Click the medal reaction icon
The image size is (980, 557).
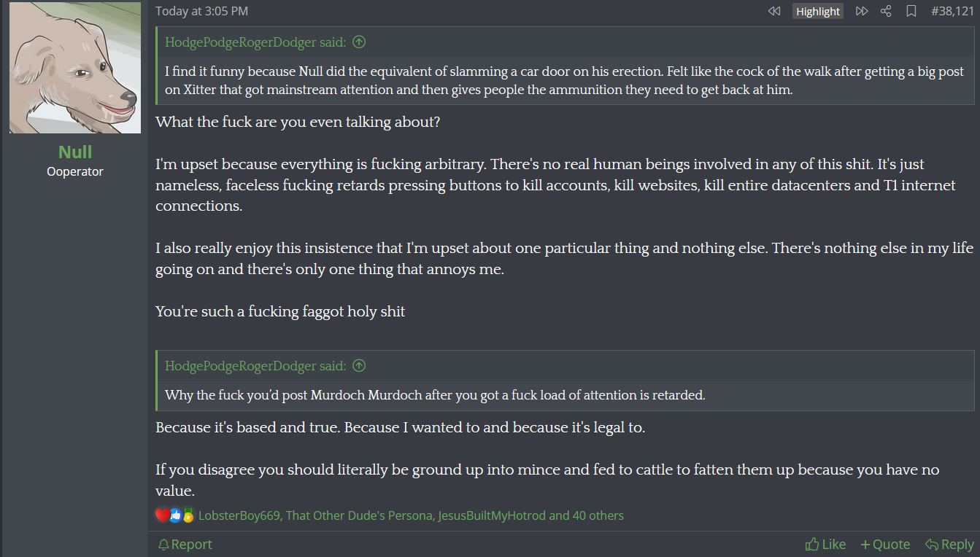coord(188,515)
